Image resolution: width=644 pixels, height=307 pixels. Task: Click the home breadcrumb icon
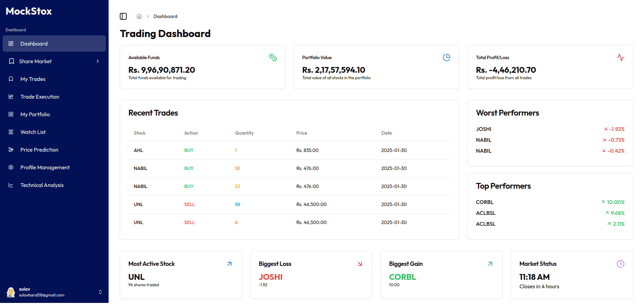point(139,16)
